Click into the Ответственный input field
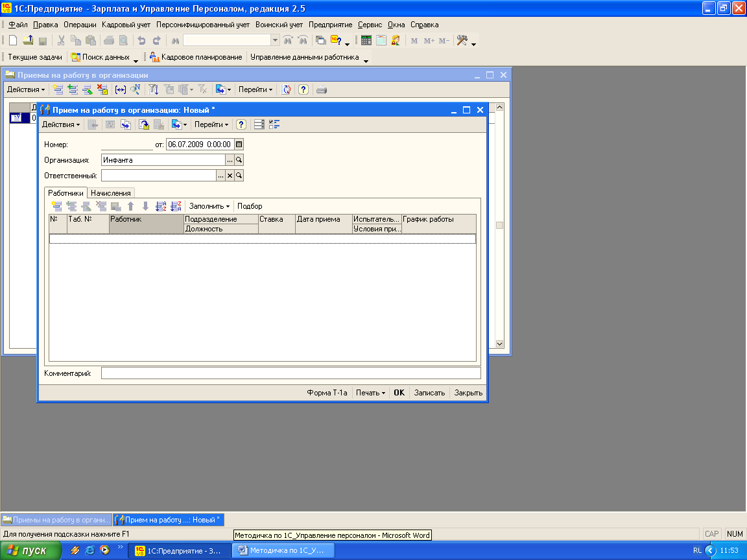This screenshot has width=747, height=560. (x=159, y=176)
